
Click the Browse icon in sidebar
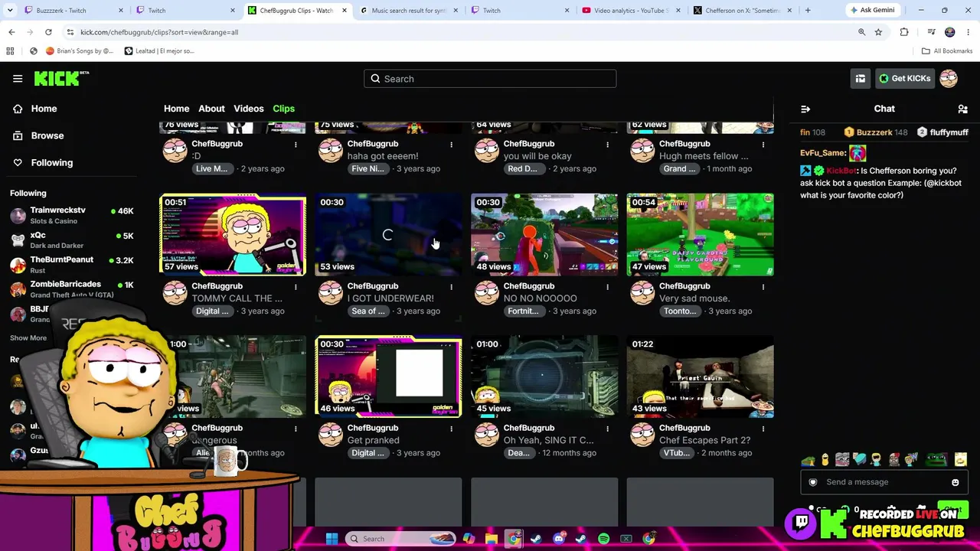[x=18, y=135]
